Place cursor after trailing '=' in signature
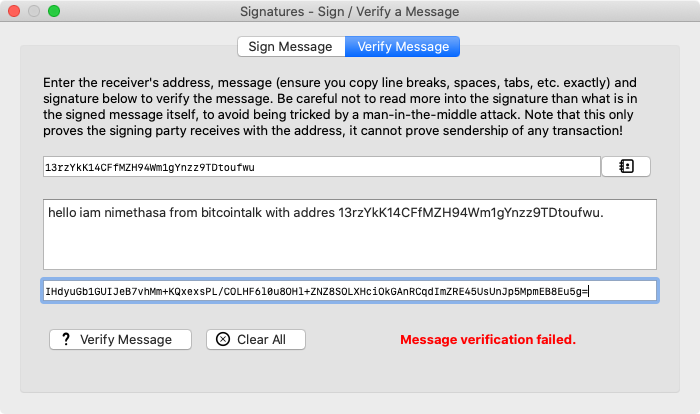This screenshot has width=700, height=414. (x=589, y=292)
